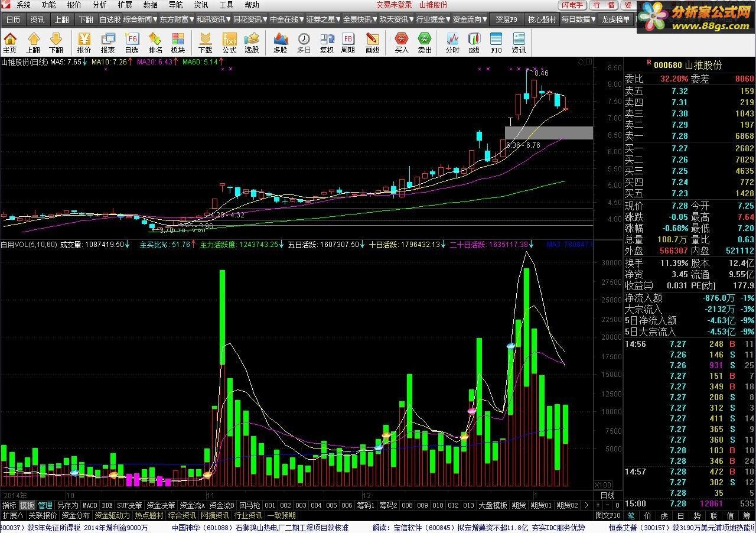Select the 资金流A indicator tab
The image size is (756, 533).
point(192,505)
